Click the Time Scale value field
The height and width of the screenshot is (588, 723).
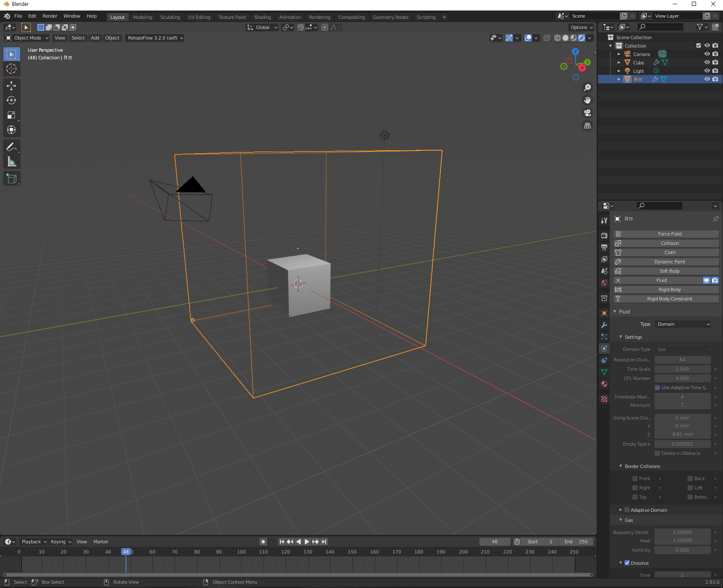coord(683,369)
